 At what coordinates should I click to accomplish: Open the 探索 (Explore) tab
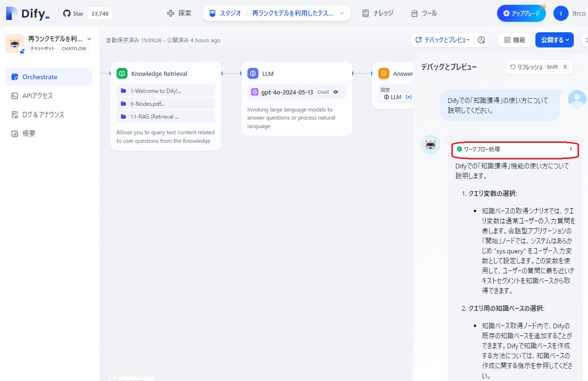(x=179, y=13)
